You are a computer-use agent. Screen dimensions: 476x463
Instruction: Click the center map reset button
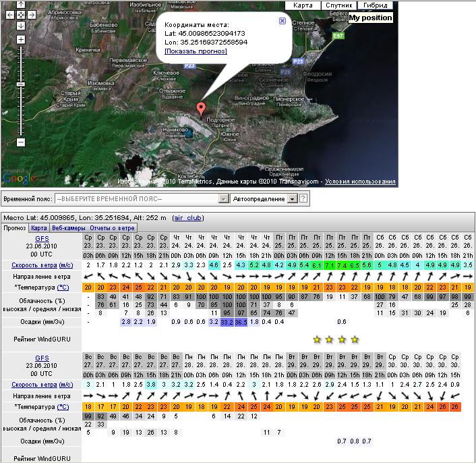pos(21,14)
